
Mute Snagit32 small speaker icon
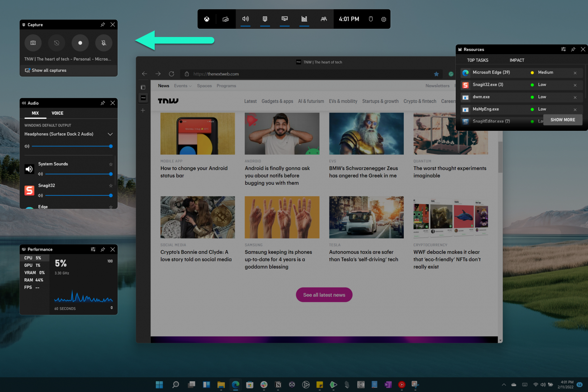pos(41,195)
